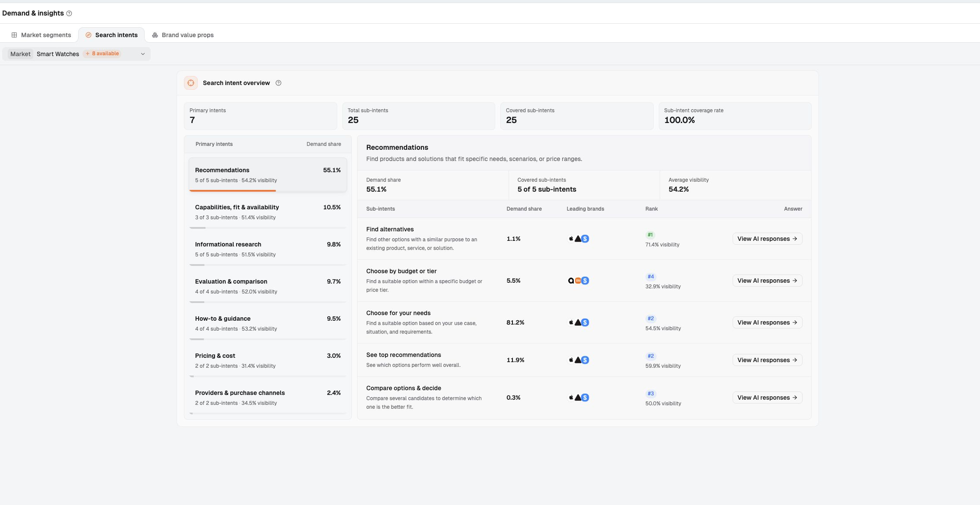
Task: Click the Market segments grid icon
Action: pos(14,35)
